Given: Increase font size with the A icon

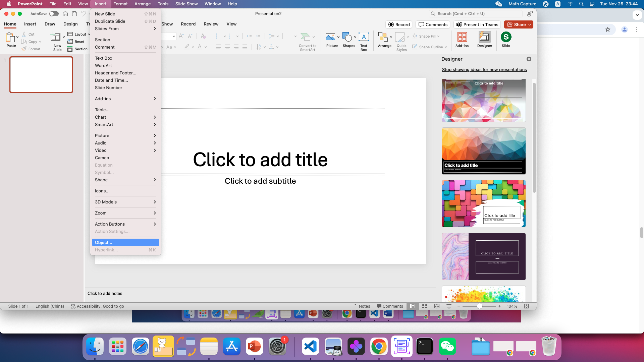Looking at the screenshot, I should 181,36.
